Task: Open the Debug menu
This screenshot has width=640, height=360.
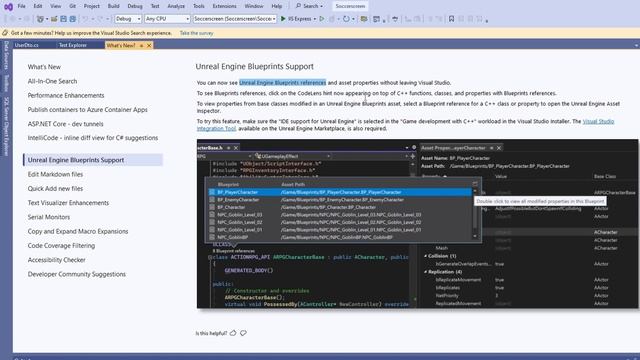Action: [135, 6]
